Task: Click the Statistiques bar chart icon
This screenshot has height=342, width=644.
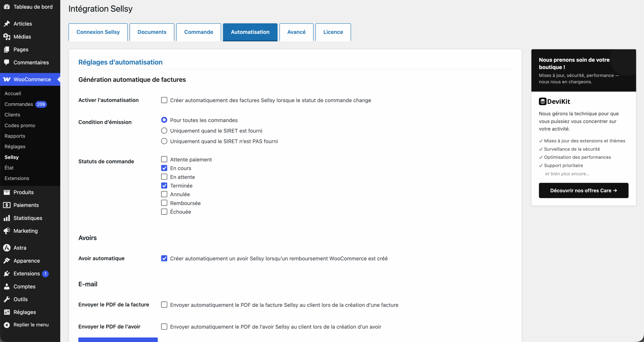Action: (x=7, y=218)
